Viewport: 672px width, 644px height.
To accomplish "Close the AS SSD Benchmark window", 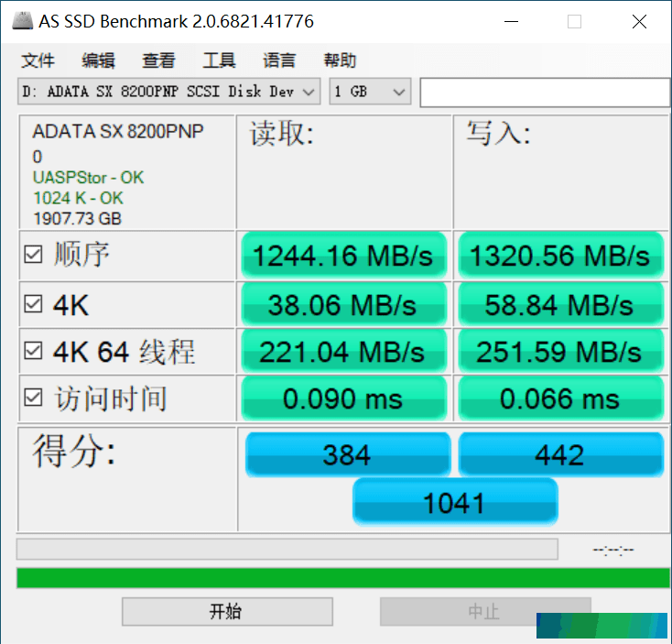I will click(639, 21).
